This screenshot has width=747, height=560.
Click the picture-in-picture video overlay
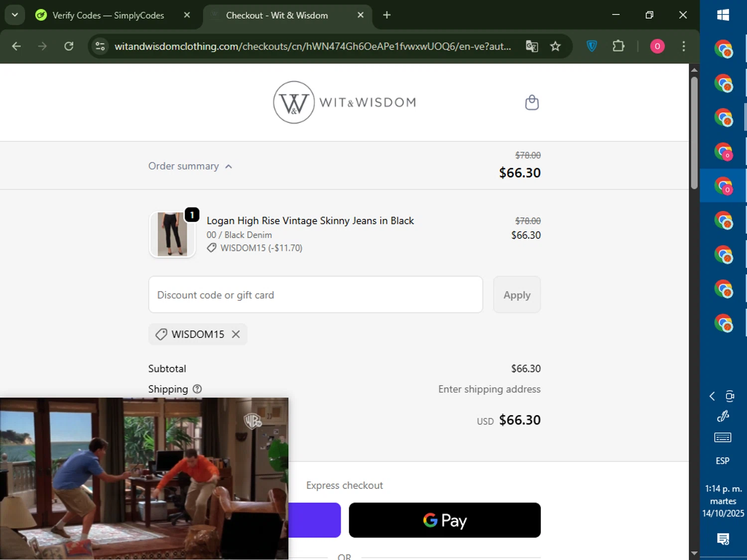point(144,478)
